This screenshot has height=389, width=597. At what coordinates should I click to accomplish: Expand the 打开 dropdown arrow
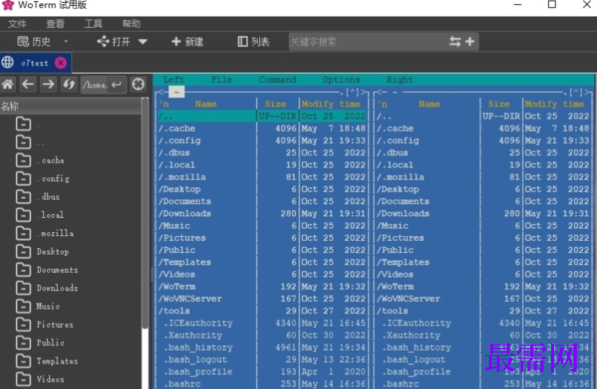pos(143,41)
